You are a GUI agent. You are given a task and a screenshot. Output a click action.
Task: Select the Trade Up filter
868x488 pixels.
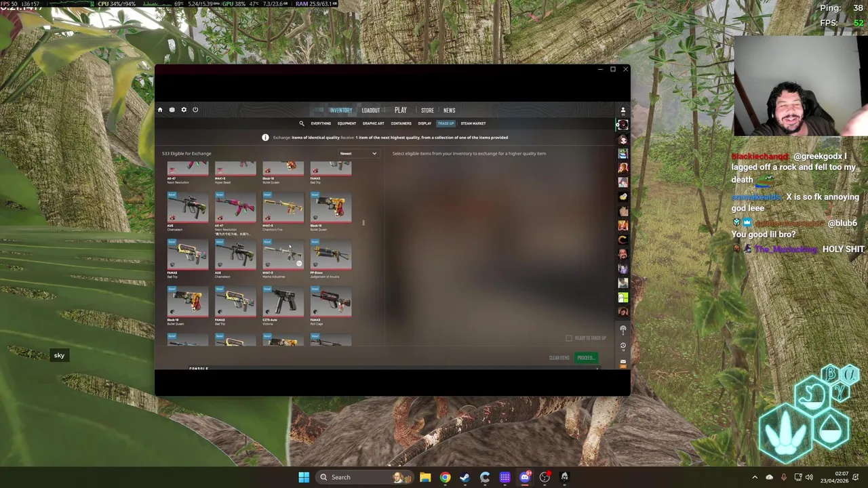[x=446, y=123]
